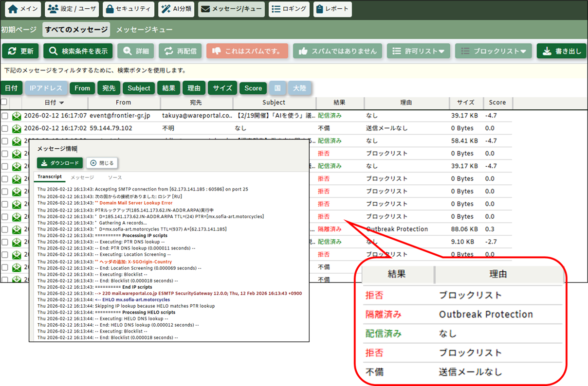Sort by the 日付 column header arrow

(61, 103)
